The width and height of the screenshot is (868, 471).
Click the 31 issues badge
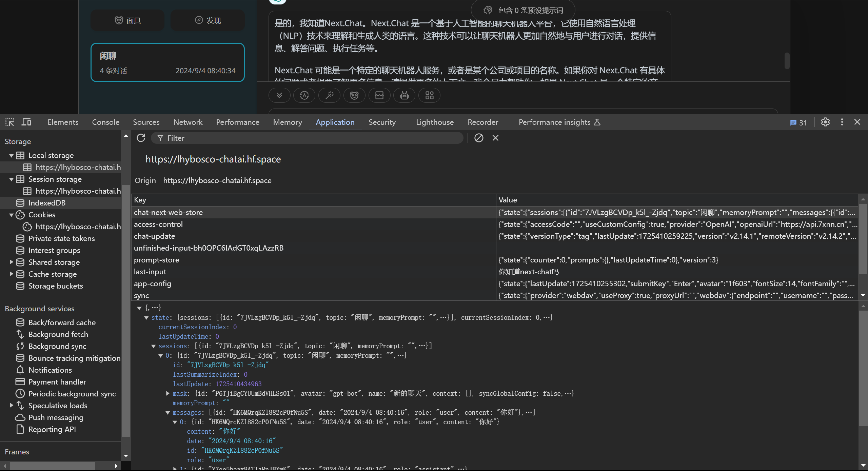coord(798,122)
